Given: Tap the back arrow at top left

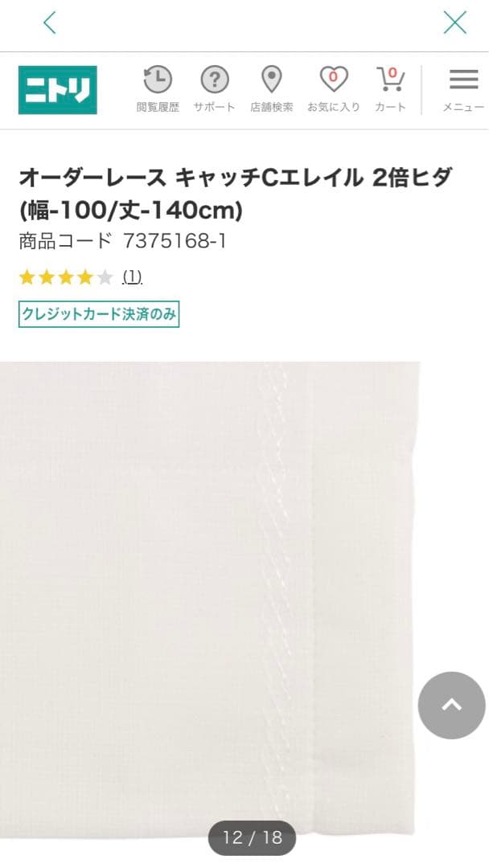Looking at the screenshot, I should pos(50,23).
